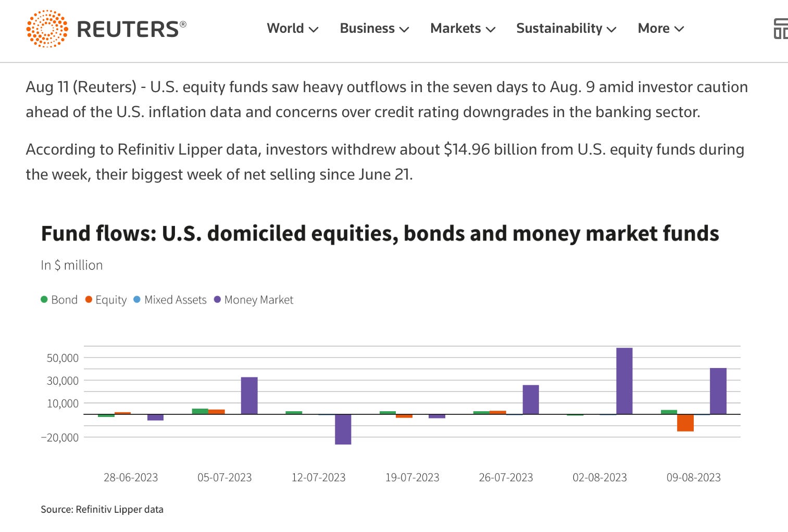Hide the Mixed Assets series via its legend entry
Screen dimensions: 788x532
tap(170, 300)
